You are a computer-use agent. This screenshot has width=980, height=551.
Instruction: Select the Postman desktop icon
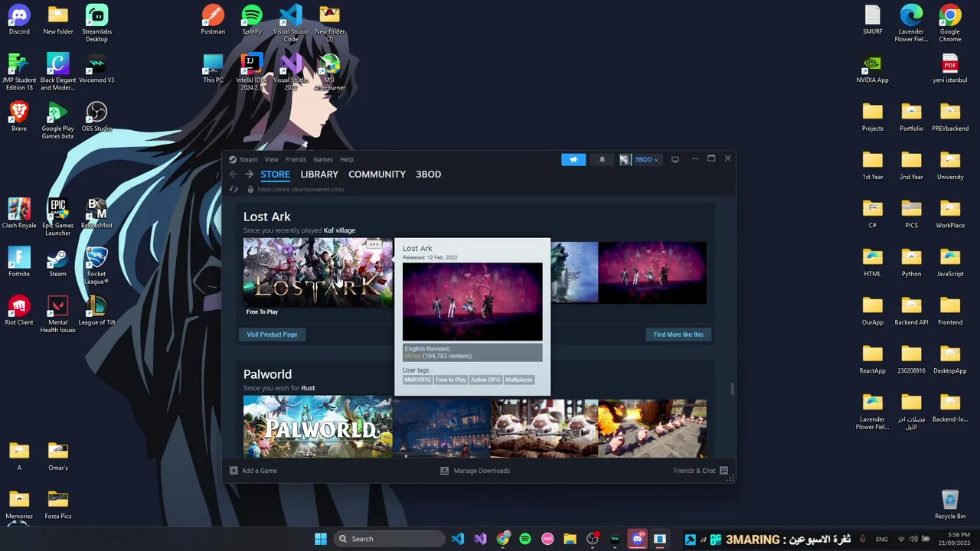(213, 20)
